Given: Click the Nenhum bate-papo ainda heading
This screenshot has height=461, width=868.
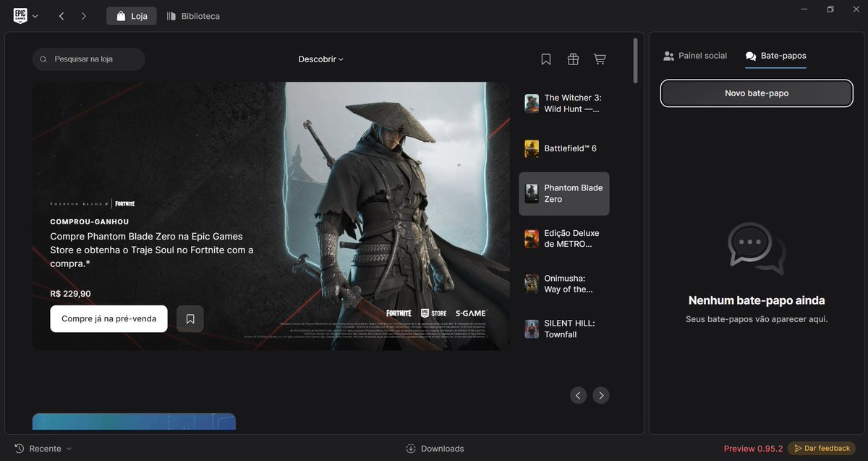Looking at the screenshot, I should tap(757, 300).
